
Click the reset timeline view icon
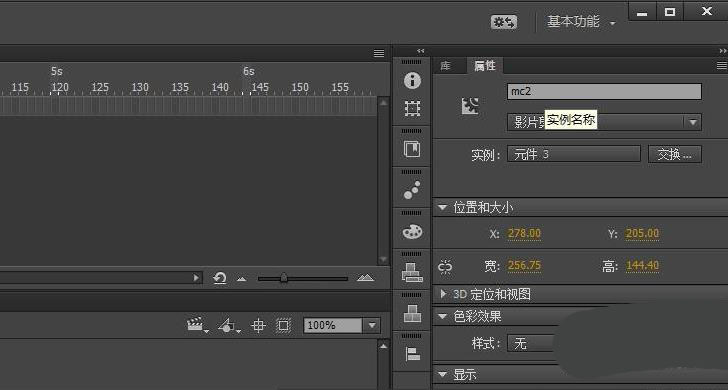pos(220,278)
